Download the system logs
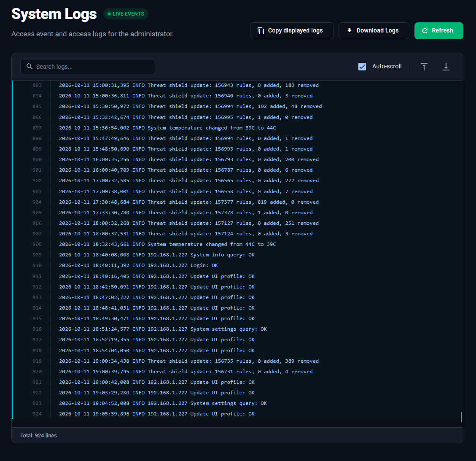The image size is (476, 461). point(374,31)
